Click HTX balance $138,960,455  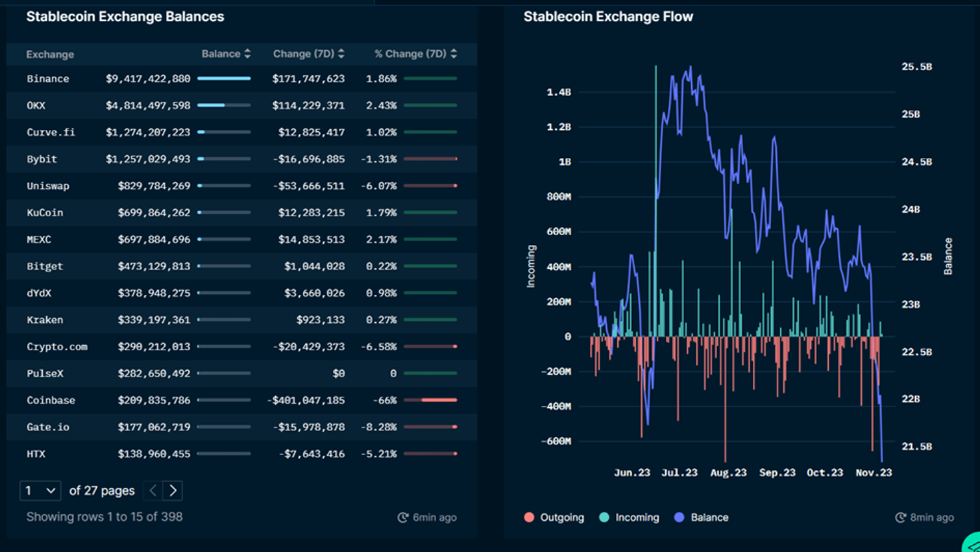click(154, 454)
